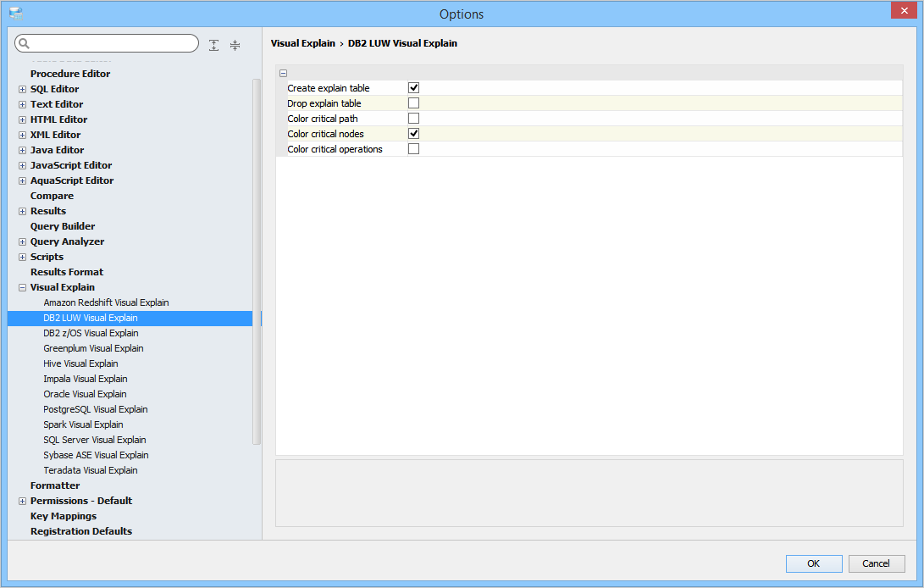The height and width of the screenshot is (588, 924).
Task: Open SQL Server Visual Explain settings
Action: (94, 440)
